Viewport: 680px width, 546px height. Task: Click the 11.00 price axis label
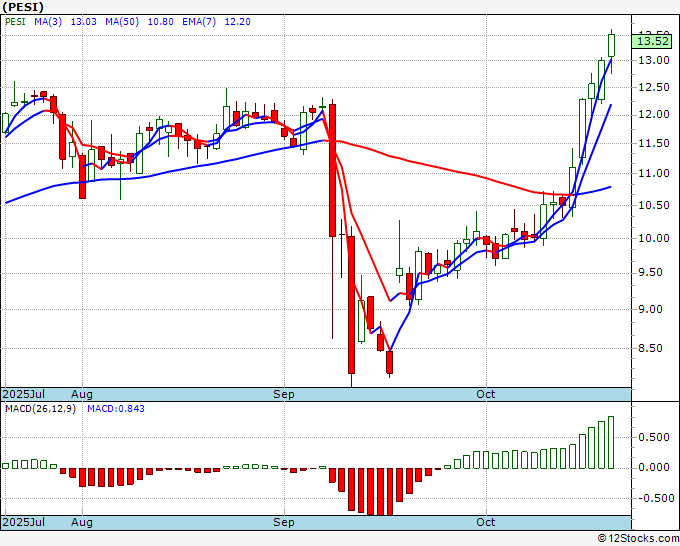click(x=654, y=173)
